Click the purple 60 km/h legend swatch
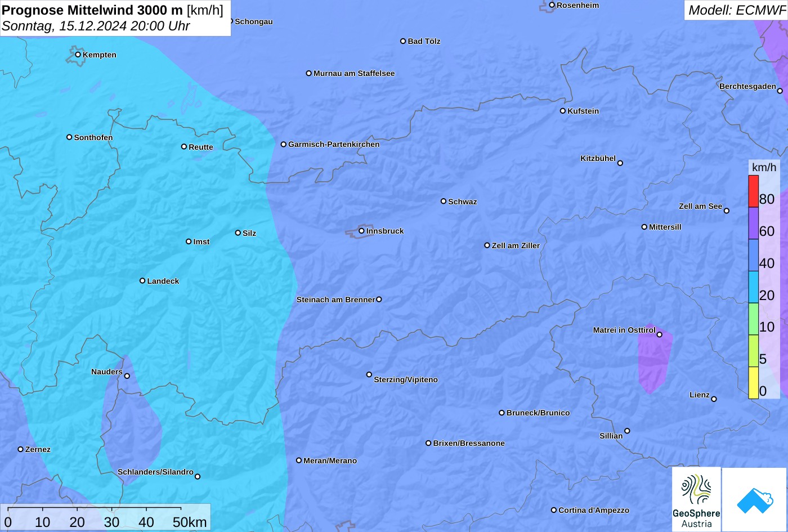The height and width of the screenshot is (532, 788). click(753, 223)
